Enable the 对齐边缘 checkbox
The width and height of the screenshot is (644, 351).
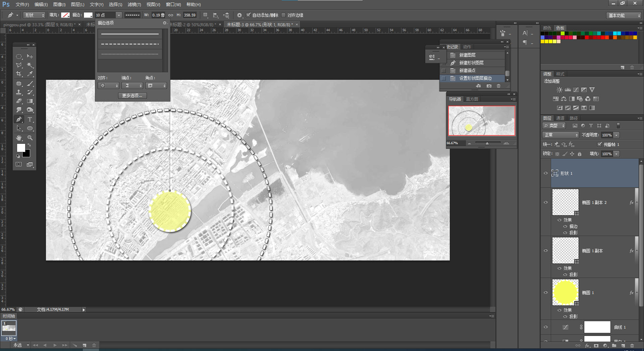pos(283,15)
